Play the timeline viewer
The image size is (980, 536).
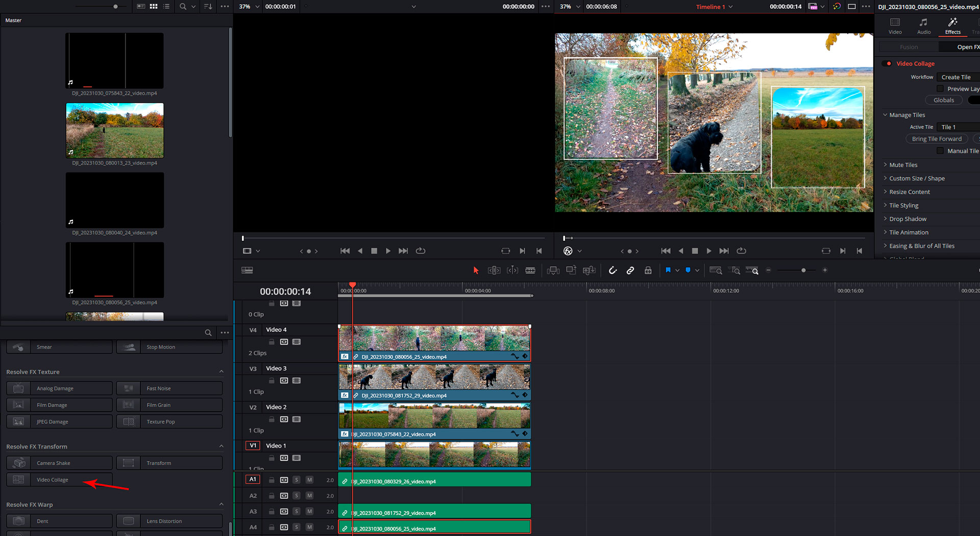pyautogui.click(x=709, y=251)
